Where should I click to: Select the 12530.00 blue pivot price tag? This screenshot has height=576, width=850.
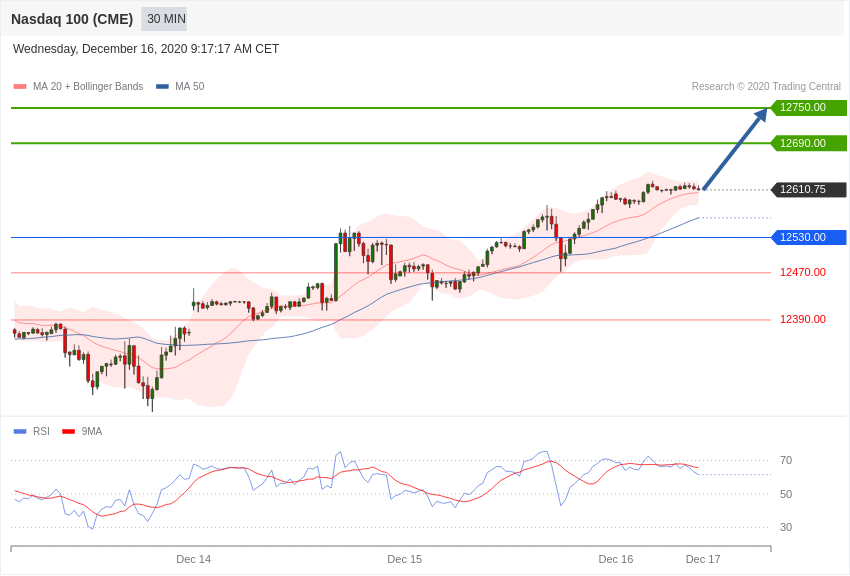coord(809,237)
